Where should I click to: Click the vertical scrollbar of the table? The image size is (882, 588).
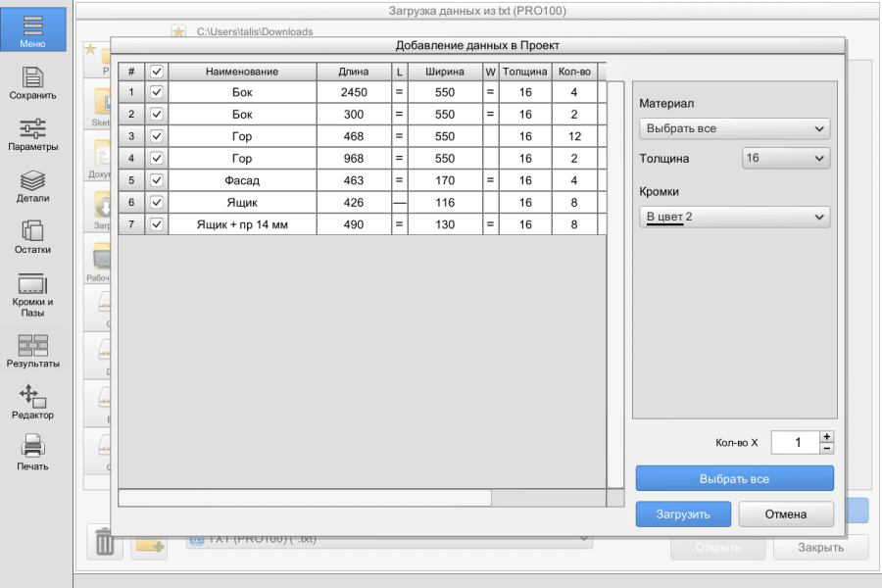[x=615, y=285]
